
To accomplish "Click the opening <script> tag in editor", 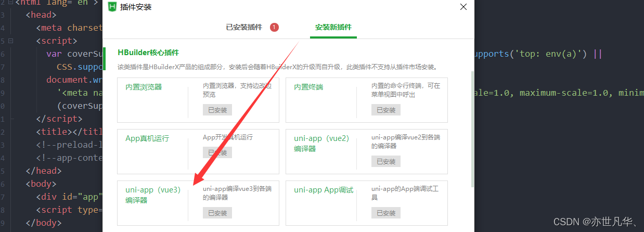I will 57,41.
